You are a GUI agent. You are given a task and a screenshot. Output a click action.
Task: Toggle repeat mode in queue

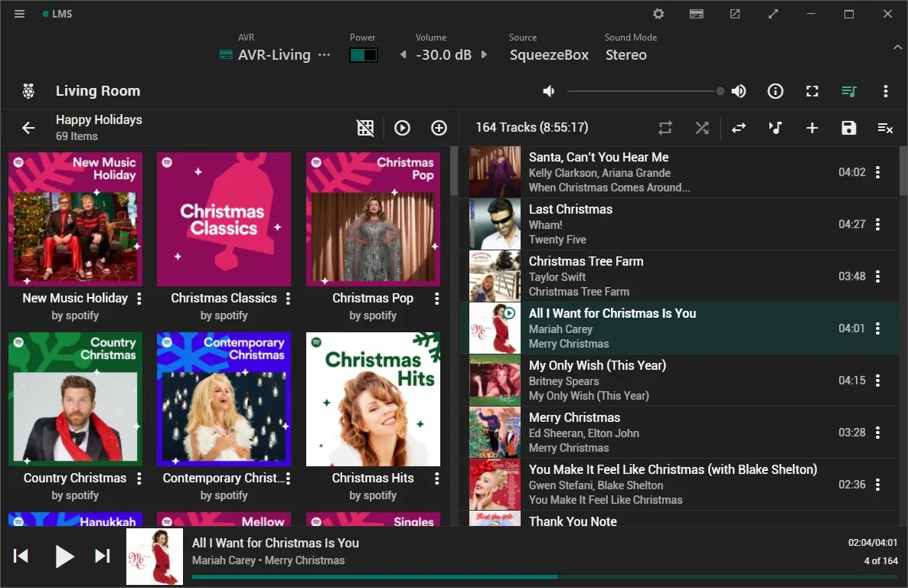[665, 128]
